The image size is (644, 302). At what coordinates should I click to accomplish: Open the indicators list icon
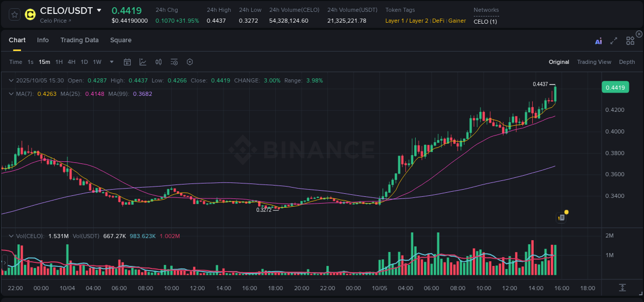[x=174, y=62]
